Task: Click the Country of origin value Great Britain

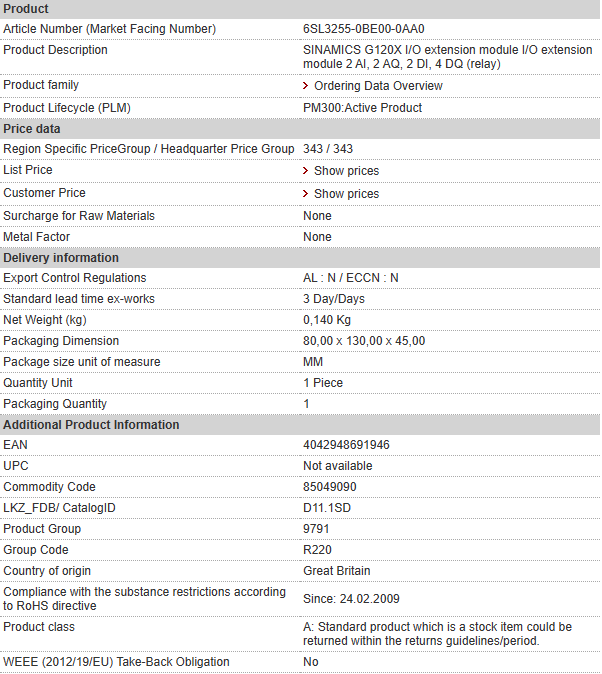Action: (337, 571)
